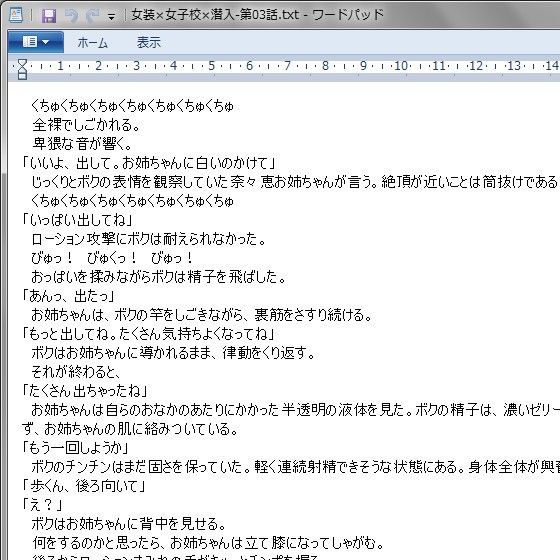The image size is (560, 560).
Task: Click the ruler at the 13 mark
Action: (514, 66)
